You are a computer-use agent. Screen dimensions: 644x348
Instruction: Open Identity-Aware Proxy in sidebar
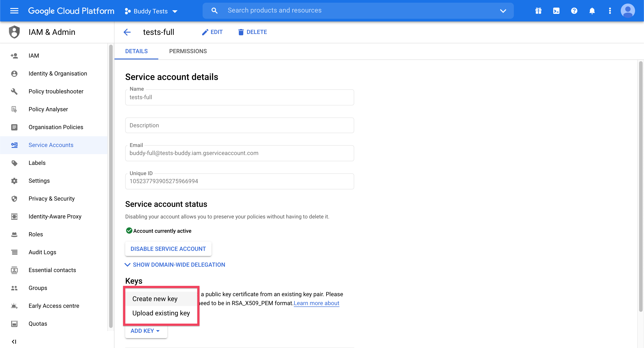(53, 216)
